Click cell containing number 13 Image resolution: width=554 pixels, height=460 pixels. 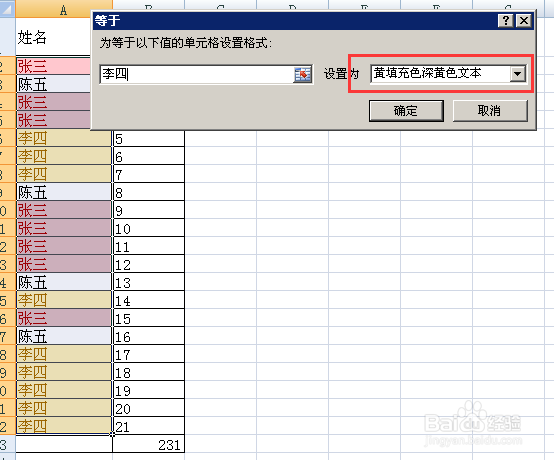[x=148, y=282]
